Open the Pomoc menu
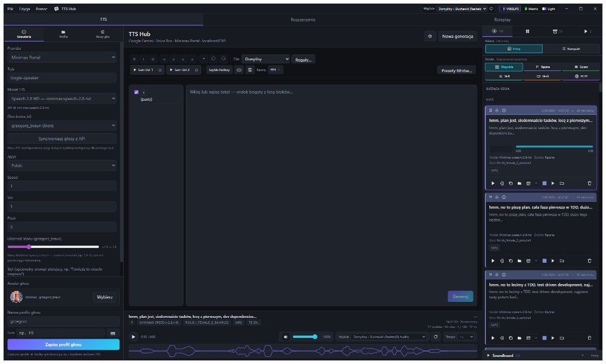Image resolution: width=606 pixels, height=364 pixels. [x=41, y=8]
